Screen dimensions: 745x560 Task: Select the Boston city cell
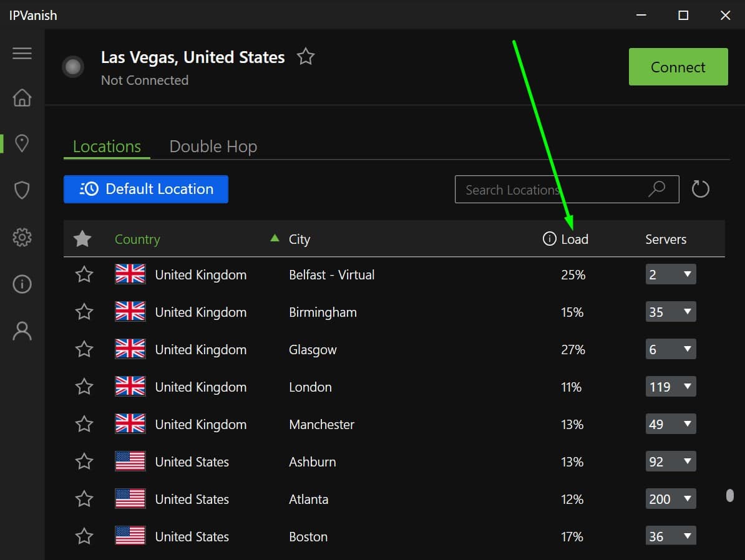(308, 537)
